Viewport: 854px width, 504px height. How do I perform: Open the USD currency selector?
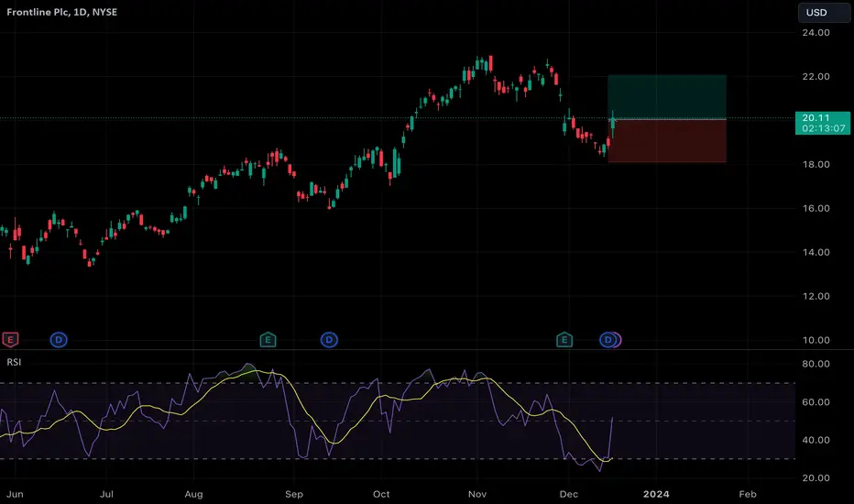[x=824, y=13]
